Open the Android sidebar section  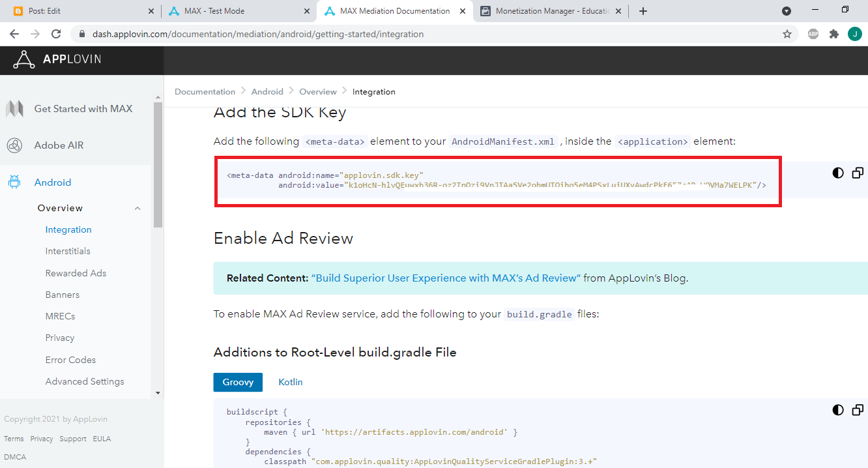click(x=53, y=183)
